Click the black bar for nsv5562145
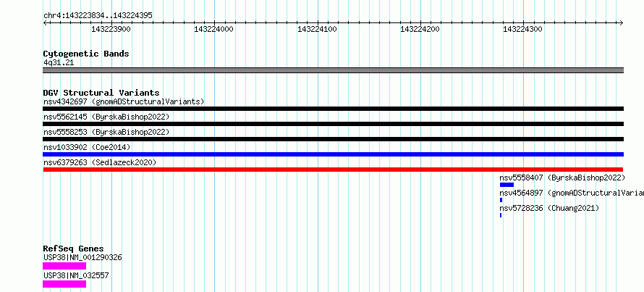The height and width of the screenshot is (292, 644). tap(333, 124)
